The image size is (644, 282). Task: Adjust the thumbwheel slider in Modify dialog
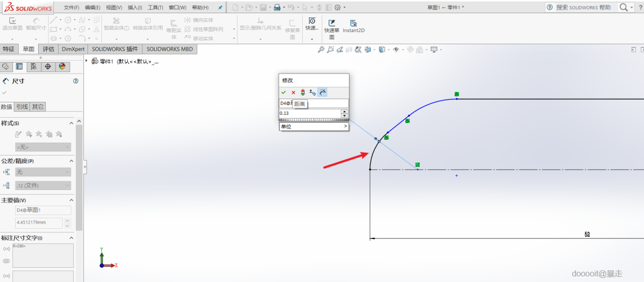tap(314, 120)
